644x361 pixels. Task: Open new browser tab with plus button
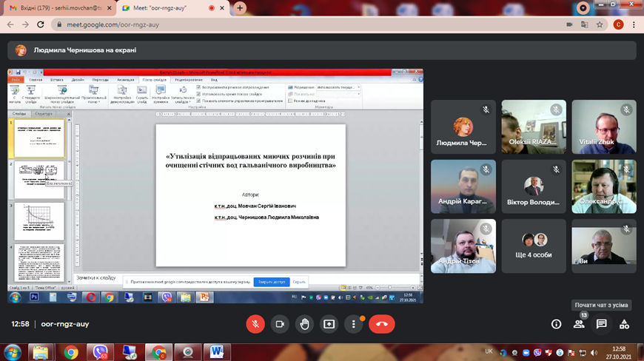tap(240, 8)
